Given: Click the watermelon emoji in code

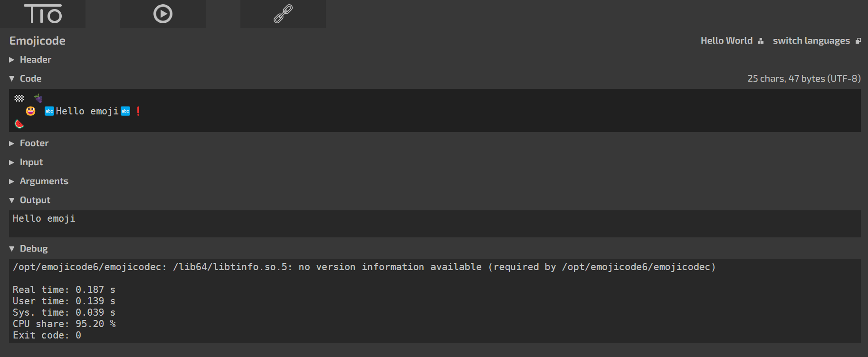Looking at the screenshot, I should click(19, 124).
